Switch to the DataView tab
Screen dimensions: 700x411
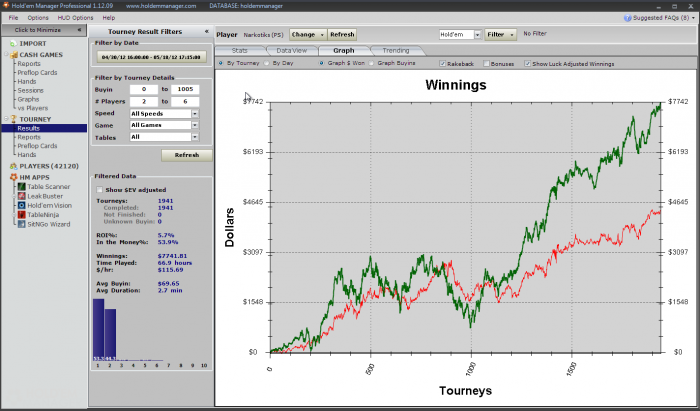[x=292, y=50]
